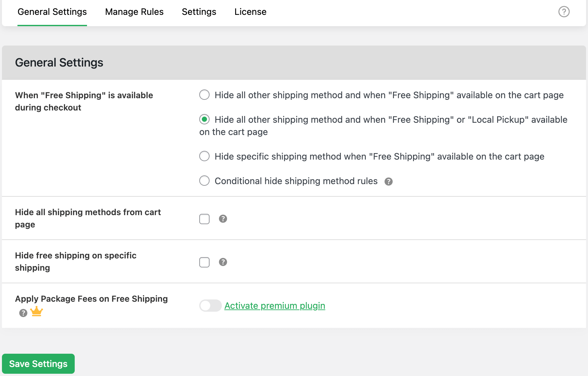The image size is (588, 376).
Task: Select Conditional hide shipping method rules radio
Action: pos(204,181)
